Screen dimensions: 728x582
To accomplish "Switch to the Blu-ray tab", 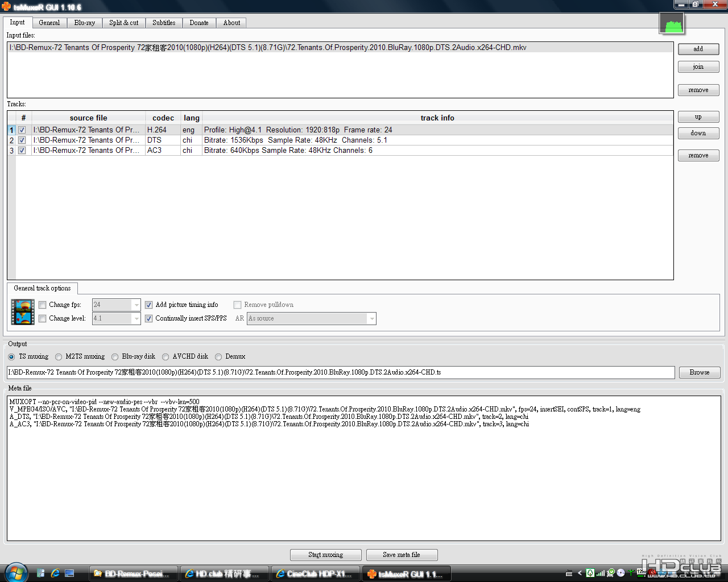I will coord(85,23).
